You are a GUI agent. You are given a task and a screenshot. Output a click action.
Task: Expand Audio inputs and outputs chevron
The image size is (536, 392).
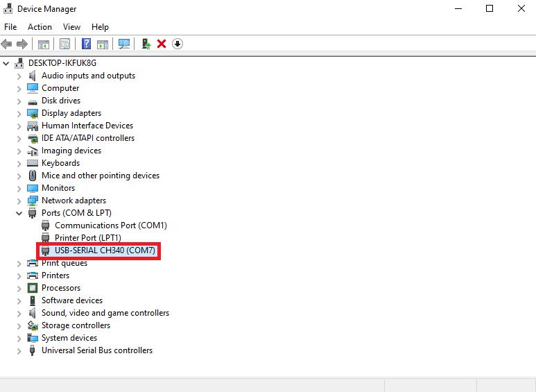19,76
